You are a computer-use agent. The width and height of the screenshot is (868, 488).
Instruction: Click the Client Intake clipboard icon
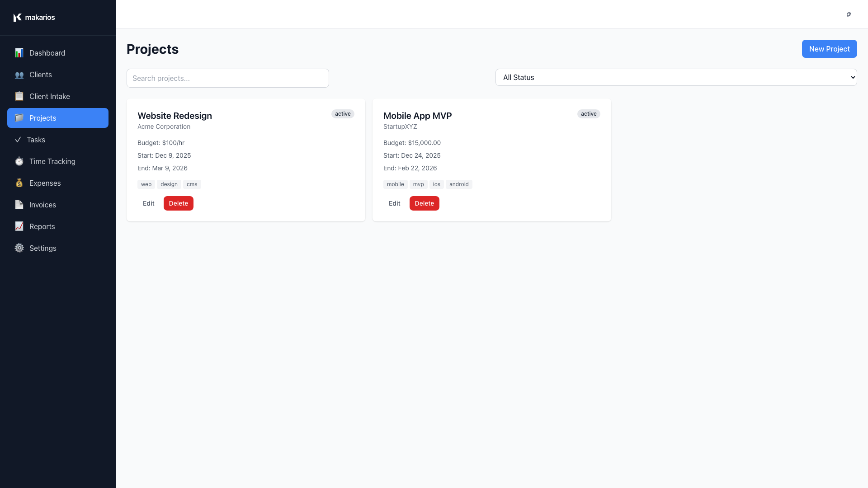(x=19, y=96)
